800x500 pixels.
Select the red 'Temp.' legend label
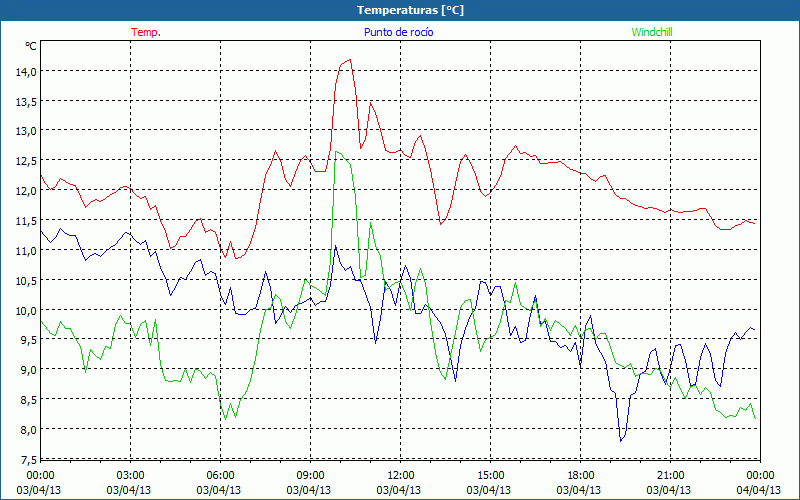click(146, 32)
